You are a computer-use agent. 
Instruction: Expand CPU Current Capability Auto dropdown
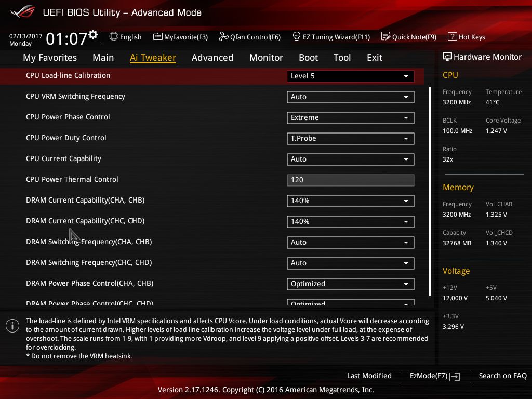point(351,159)
